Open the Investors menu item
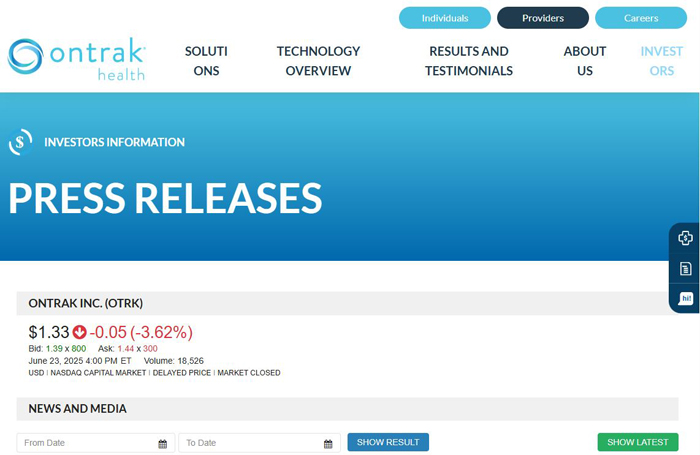The height and width of the screenshot is (455, 700). coord(662,61)
